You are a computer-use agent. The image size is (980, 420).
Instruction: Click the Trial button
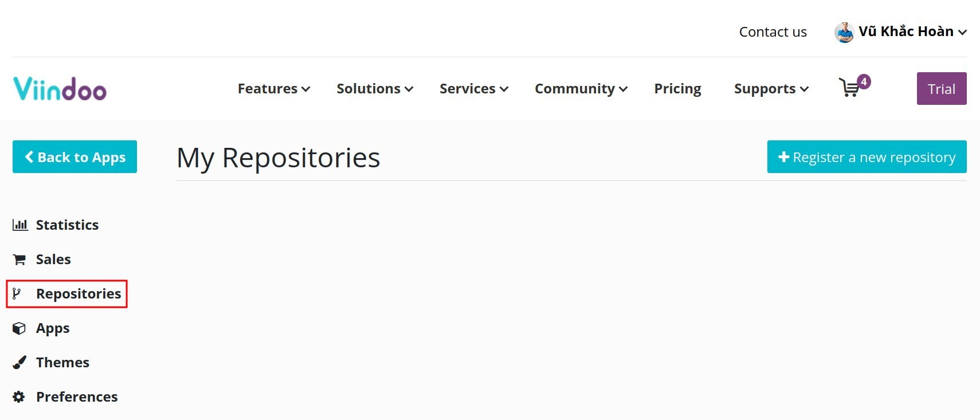point(941,88)
